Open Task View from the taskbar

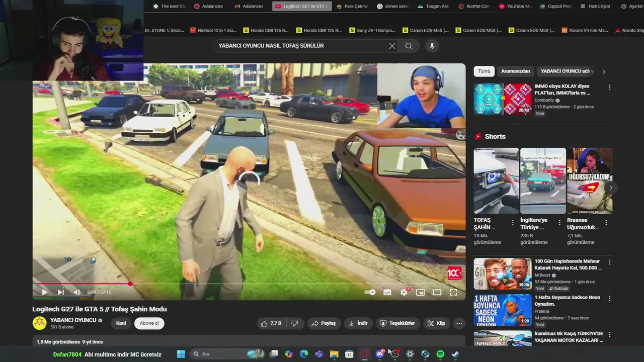point(274,354)
